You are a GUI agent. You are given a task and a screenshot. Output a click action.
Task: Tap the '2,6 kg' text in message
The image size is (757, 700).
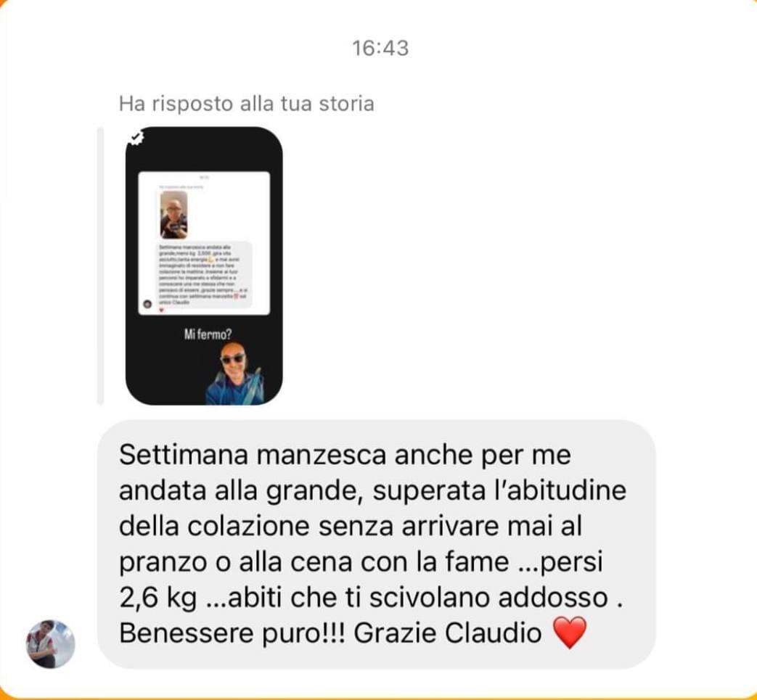coord(158,598)
